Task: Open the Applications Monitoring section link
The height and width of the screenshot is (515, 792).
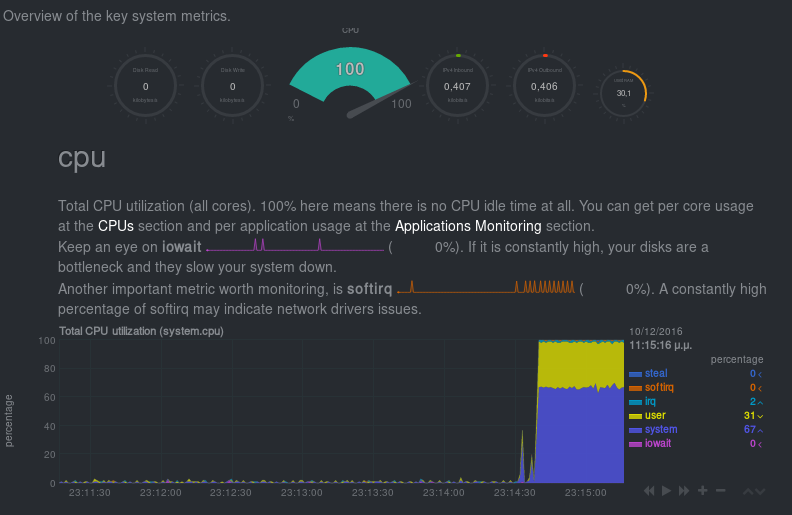Action: pyautogui.click(x=468, y=226)
